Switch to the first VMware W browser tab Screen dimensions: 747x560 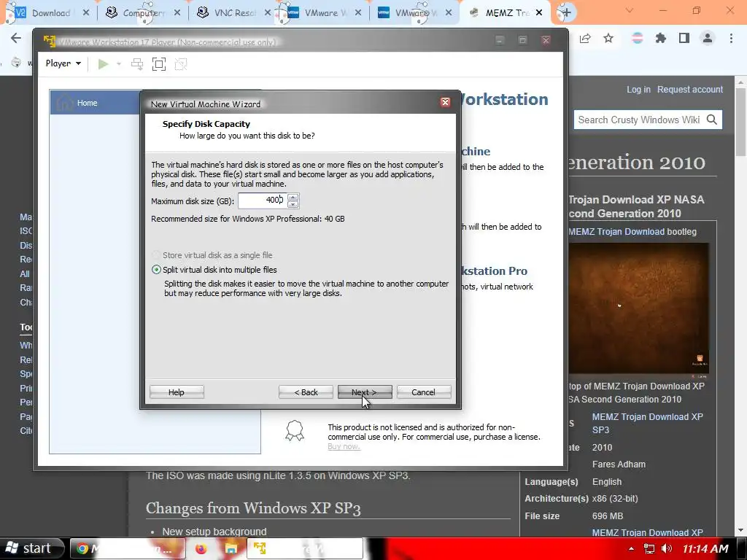pyautogui.click(x=325, y=13)
